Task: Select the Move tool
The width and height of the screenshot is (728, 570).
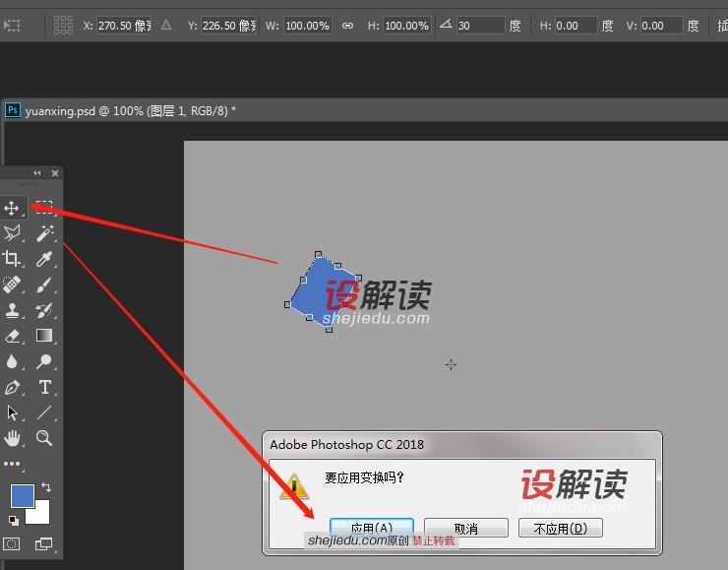Action: (12, 208)
